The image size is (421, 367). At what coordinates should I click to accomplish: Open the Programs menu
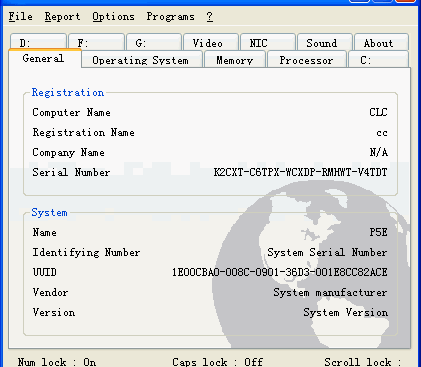171,17
